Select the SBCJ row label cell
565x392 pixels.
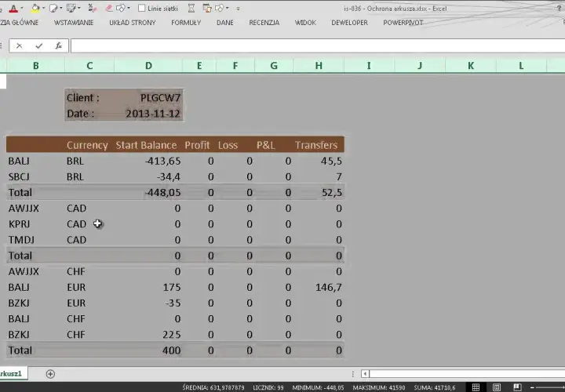pyautogui.click(x=35, y=176)
